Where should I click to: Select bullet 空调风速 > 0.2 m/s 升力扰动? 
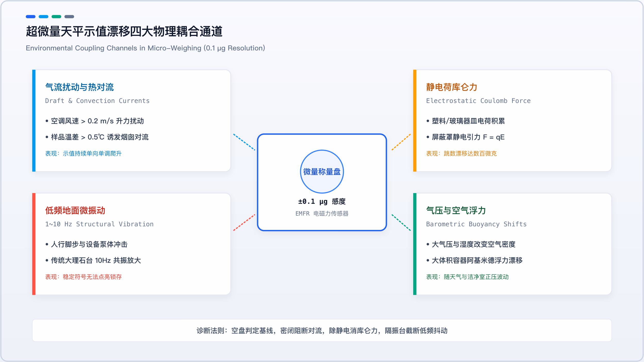(x=95, y=121)
